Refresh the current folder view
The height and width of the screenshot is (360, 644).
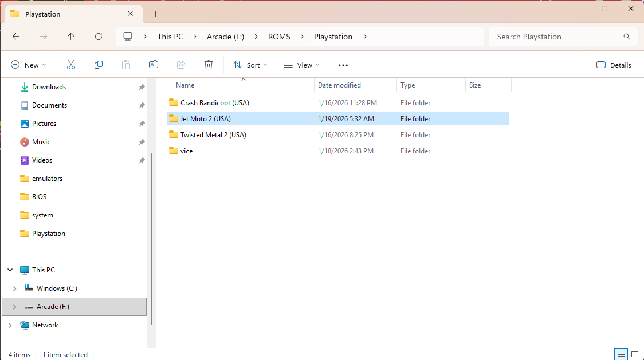pyautogui.click(x=99, y=37)
